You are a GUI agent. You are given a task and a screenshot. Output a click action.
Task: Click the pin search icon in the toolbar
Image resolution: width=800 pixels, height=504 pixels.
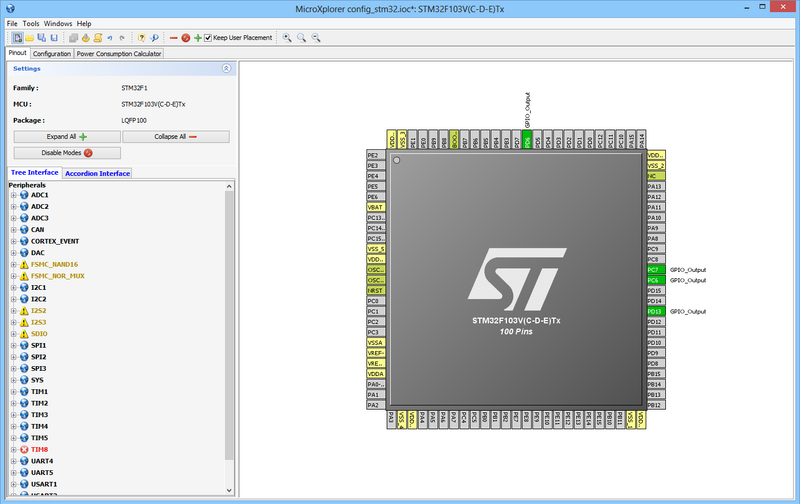[154, 38]
